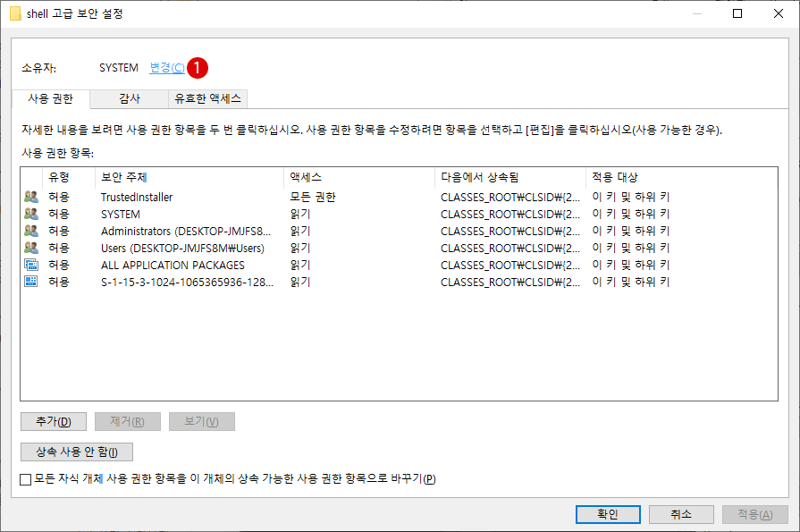Click the 다음에서 상속됨 column header

coord(510,177)
